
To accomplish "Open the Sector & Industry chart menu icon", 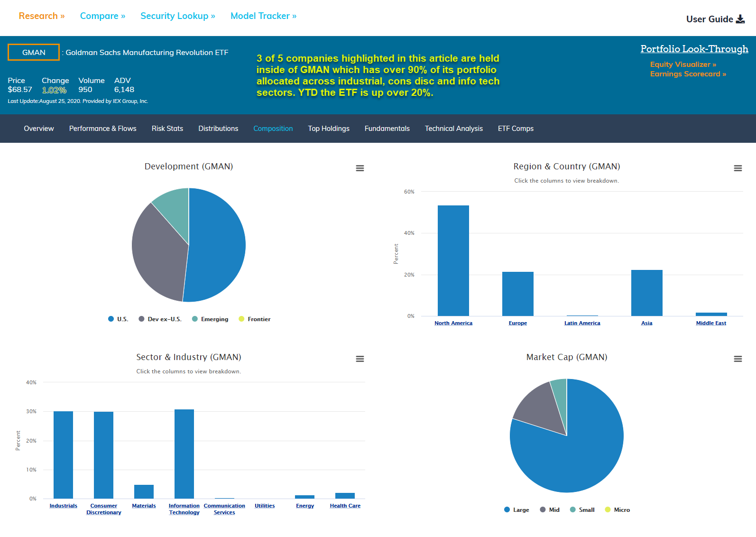I will tap(360, 359).
